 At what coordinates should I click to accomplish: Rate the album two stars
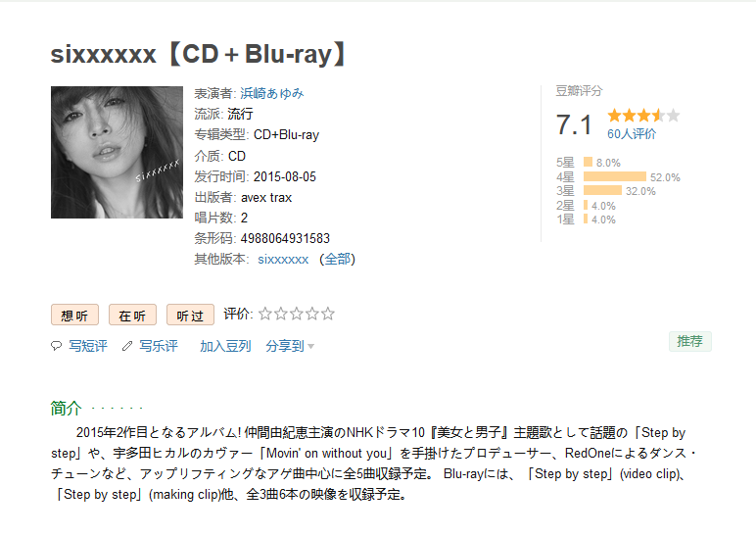pos(280,315)
